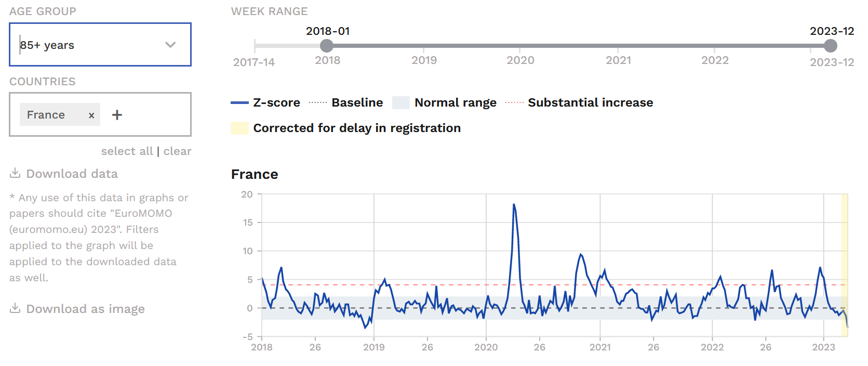Image resolution: width=868 pixels, height=366 pixels.
Task: Expand the age group dropdown chevron
Action: pos(170,45)
